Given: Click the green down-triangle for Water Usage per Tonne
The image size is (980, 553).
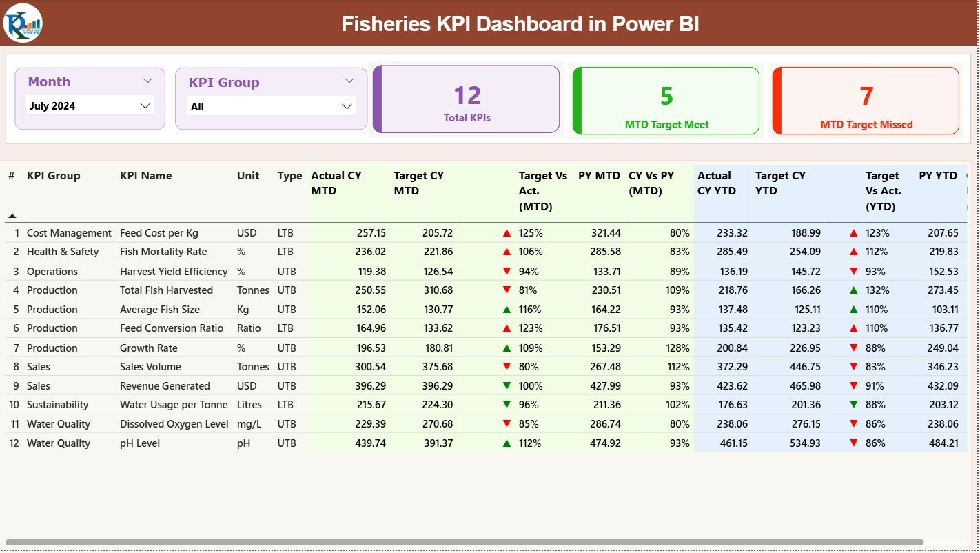Looking at the screenshot, I should tap(507, 405).
